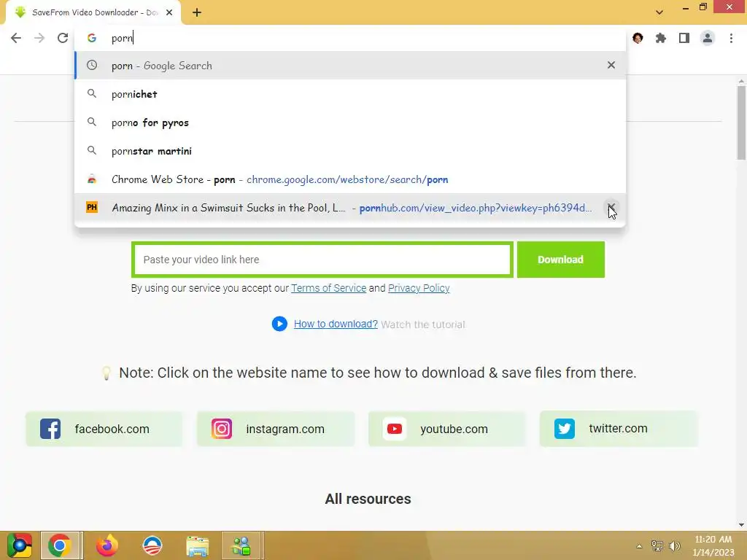This screenshot has width=747, height=560.
Task: Reload the current page
Action: [63, 38]
